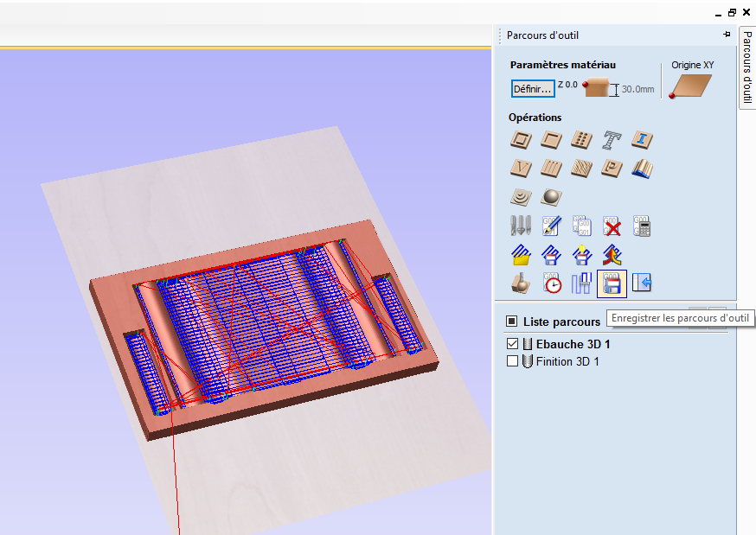Click the Définir… material setup button
The width and height of the screenshot is (756, 535).
533,89
